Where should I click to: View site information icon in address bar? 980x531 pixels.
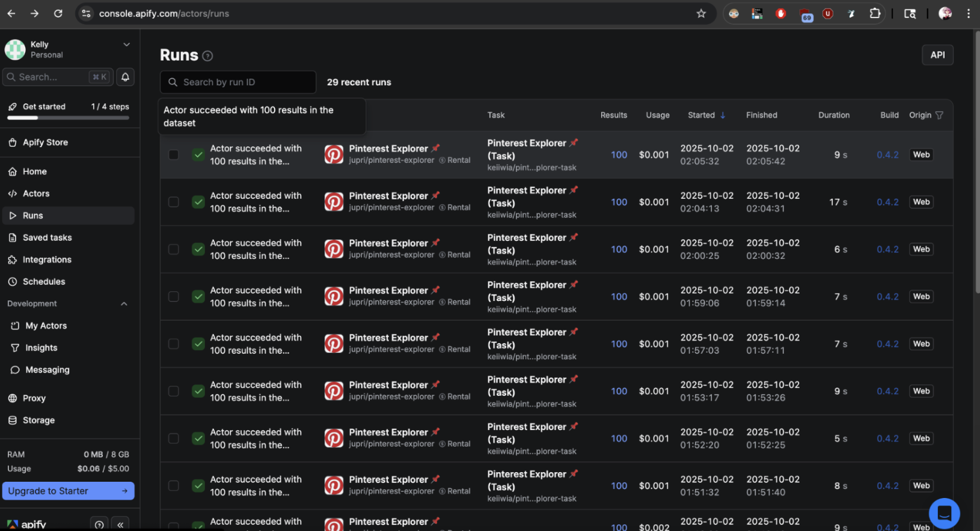(x=86, y=13)
